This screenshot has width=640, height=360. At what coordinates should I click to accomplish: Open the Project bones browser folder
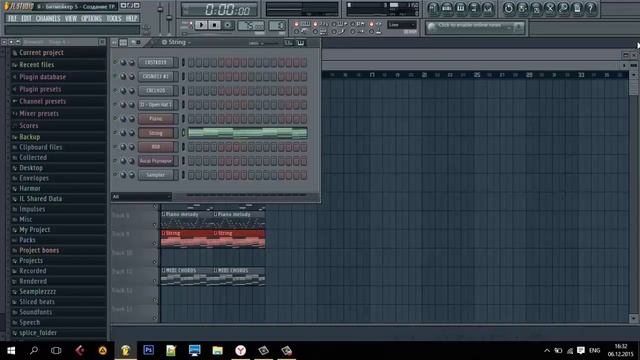click(39, 250)
